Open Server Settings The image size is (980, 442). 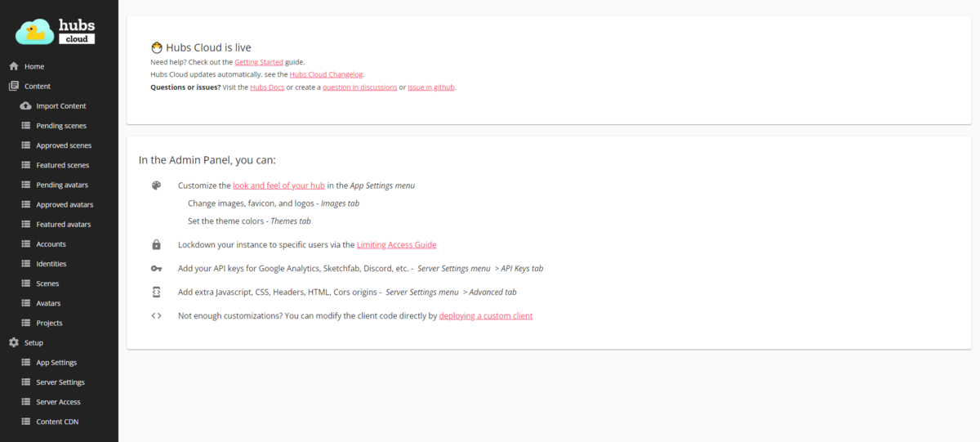tap(59, 382)
